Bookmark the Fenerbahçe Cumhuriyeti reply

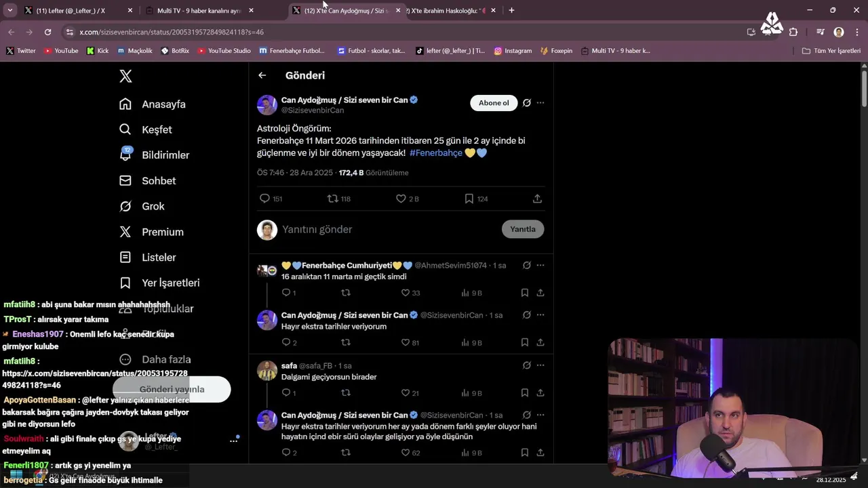(x=525, y=293)
